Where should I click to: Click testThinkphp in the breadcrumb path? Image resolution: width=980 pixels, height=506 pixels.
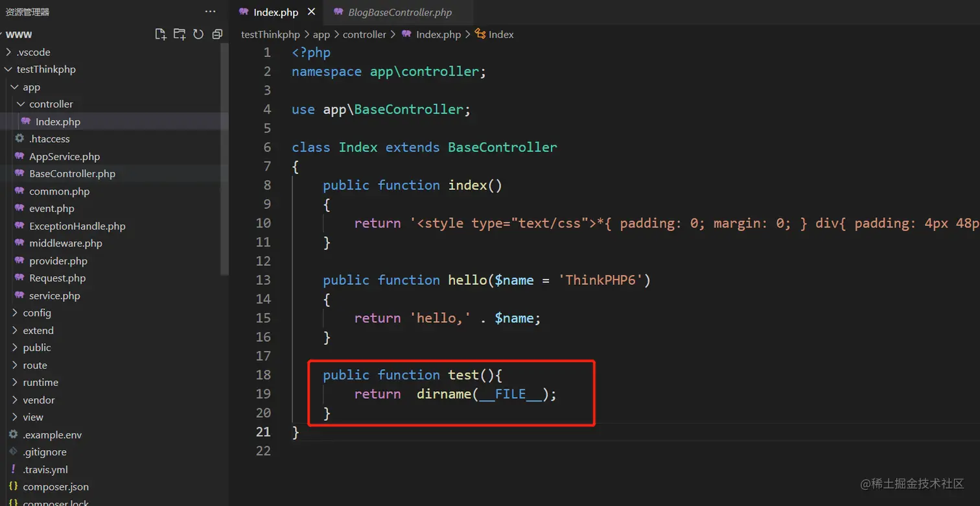pyautogui.click(x=270, y=34)
